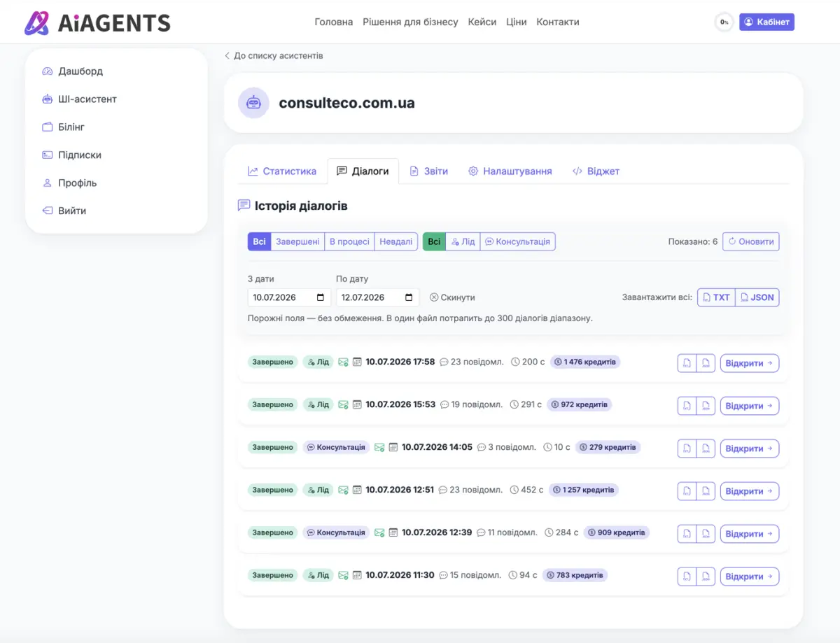Open the Дашборд sidebar item

[72, 71]
